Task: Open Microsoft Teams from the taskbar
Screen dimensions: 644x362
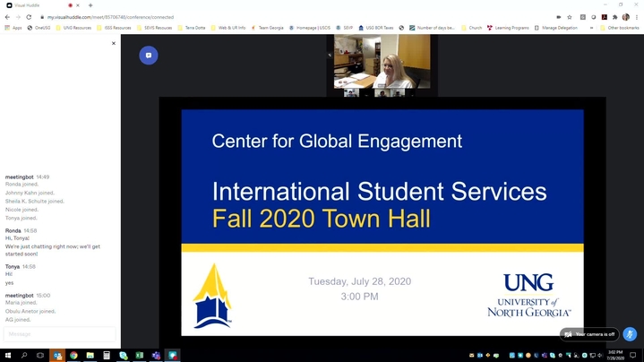Action: coord(156,355)
